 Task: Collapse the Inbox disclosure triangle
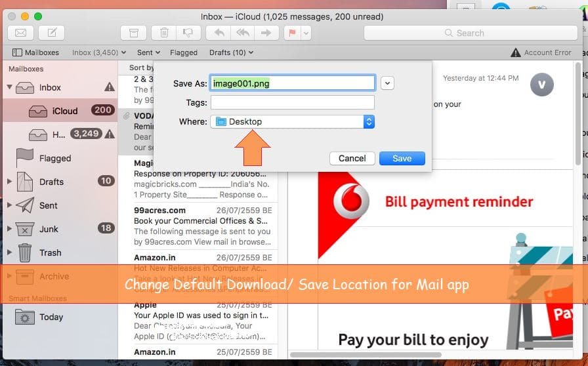tap(9, 87)
